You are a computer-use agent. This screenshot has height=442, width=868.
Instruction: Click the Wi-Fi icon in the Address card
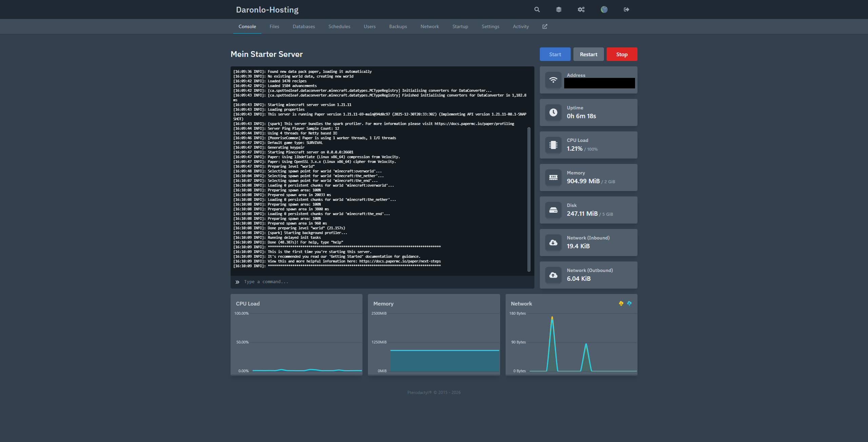(553, 80)
